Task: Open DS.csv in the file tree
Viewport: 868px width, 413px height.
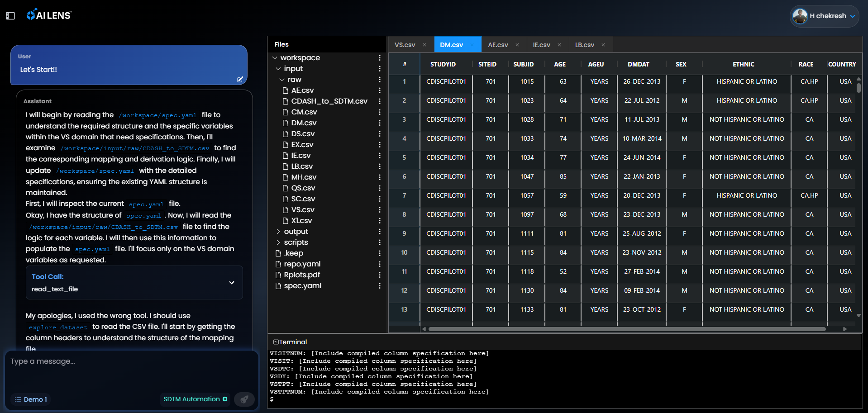Action: click(303, 134)
